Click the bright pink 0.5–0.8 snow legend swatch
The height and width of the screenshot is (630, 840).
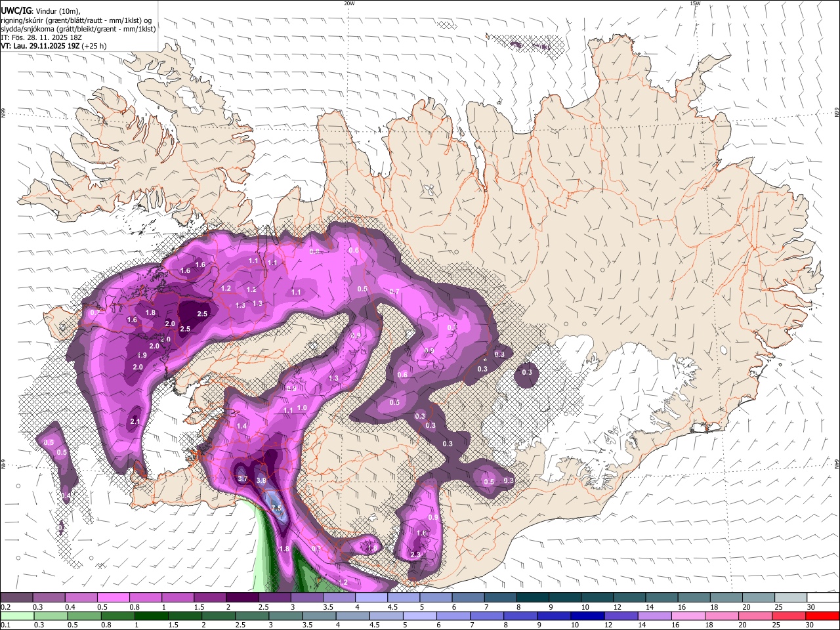pyautogui.click(x=114, y=598)
